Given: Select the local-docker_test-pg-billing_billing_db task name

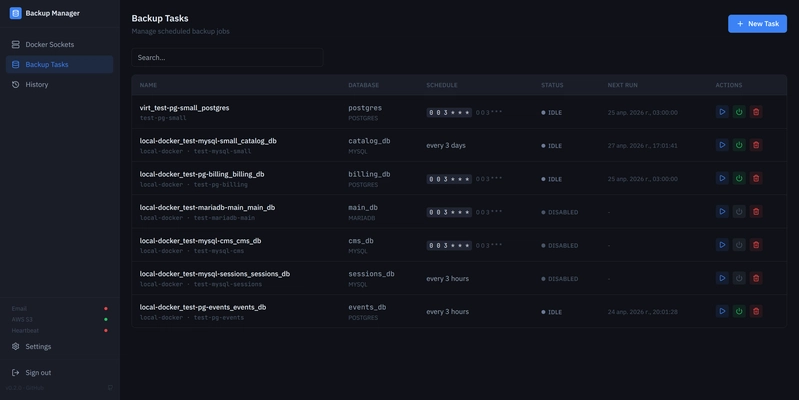Looking at the screenshot, I should pyautogui.click(x=202, y=174).
